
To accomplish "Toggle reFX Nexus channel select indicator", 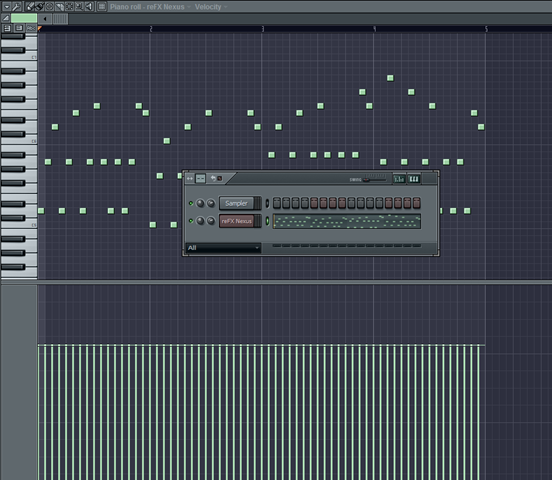I will click(267, 221).
